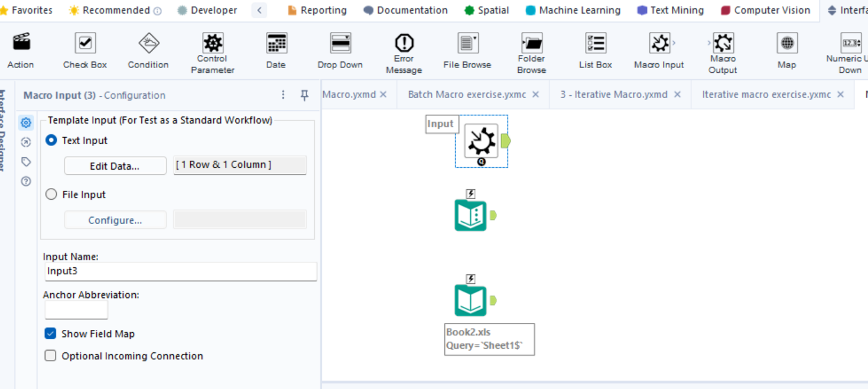Close the Macro.yxmd tab
Image resolution: width=868 pixels, height=389 pixels.
(383, 95)
